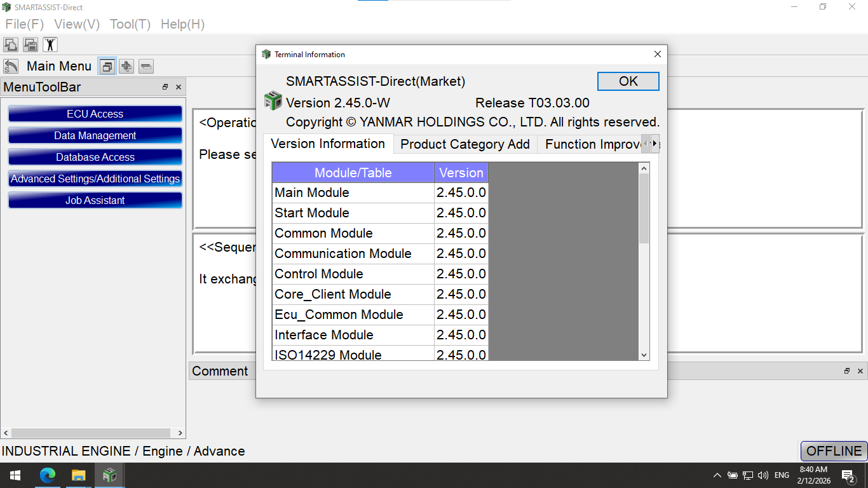Open the Function Improve tab
Screen dimensions: 868x488
click(591, 144)
